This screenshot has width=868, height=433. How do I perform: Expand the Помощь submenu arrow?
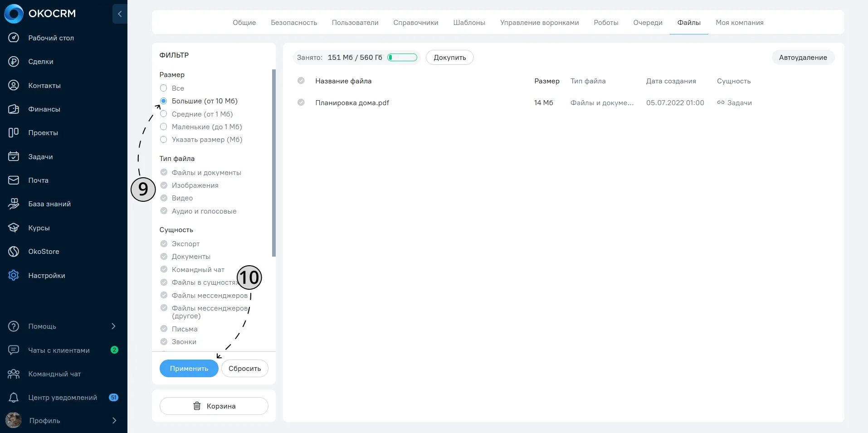(x=113, y=326)
